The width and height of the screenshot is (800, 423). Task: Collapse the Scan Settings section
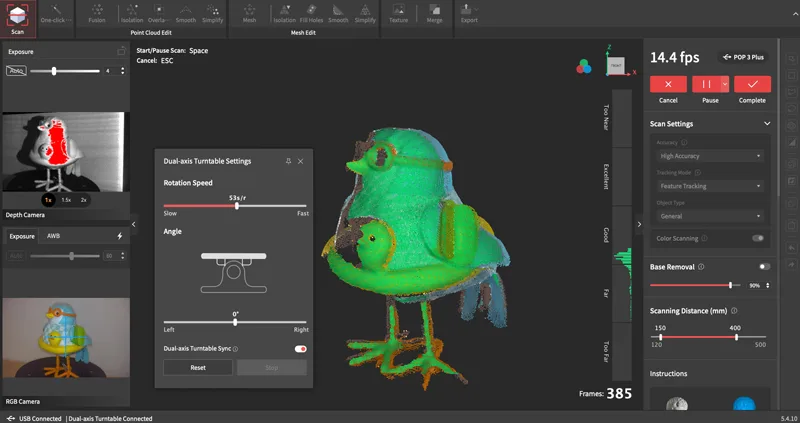point(767,124)
